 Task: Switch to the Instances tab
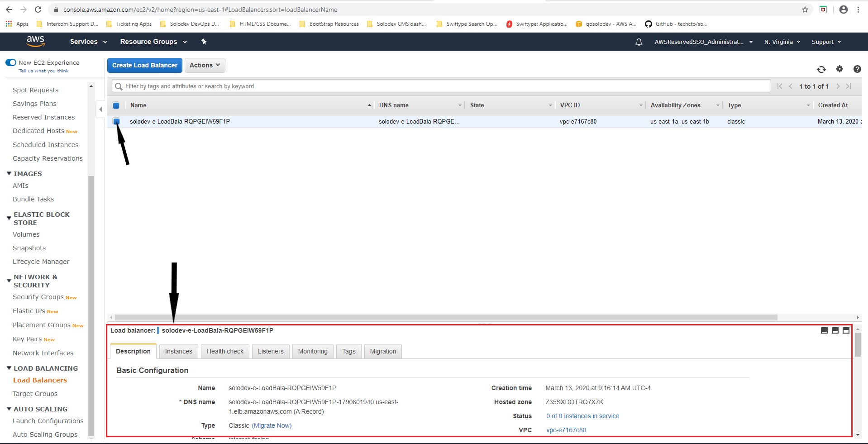[x=178, y=351]
